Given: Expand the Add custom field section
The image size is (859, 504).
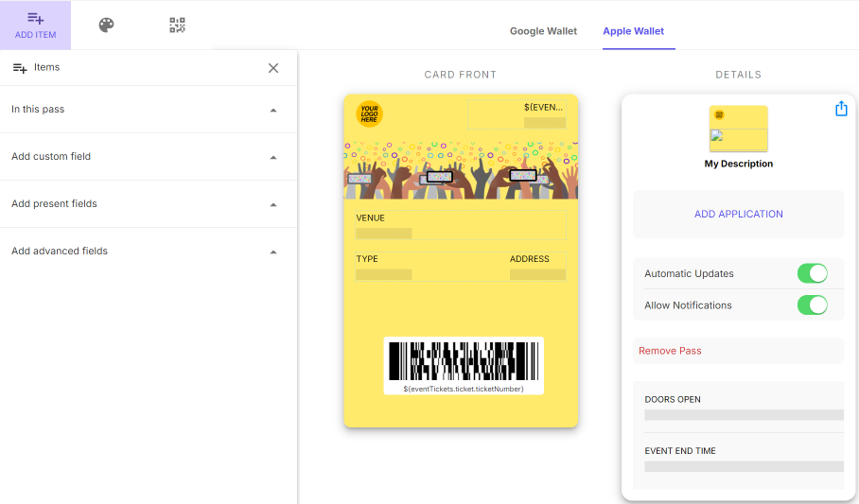Looking at the screenshot, I should pos(149,157).
